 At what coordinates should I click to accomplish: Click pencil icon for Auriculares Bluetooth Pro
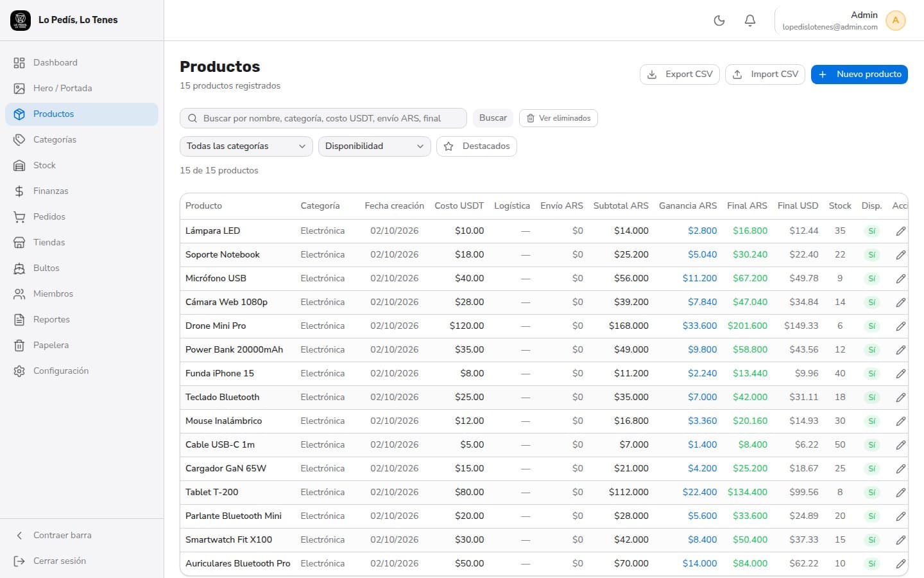click(x=901, y=564)
